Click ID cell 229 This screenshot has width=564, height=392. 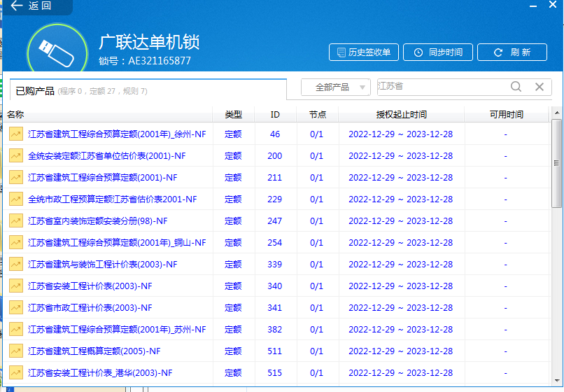point(275,199)
